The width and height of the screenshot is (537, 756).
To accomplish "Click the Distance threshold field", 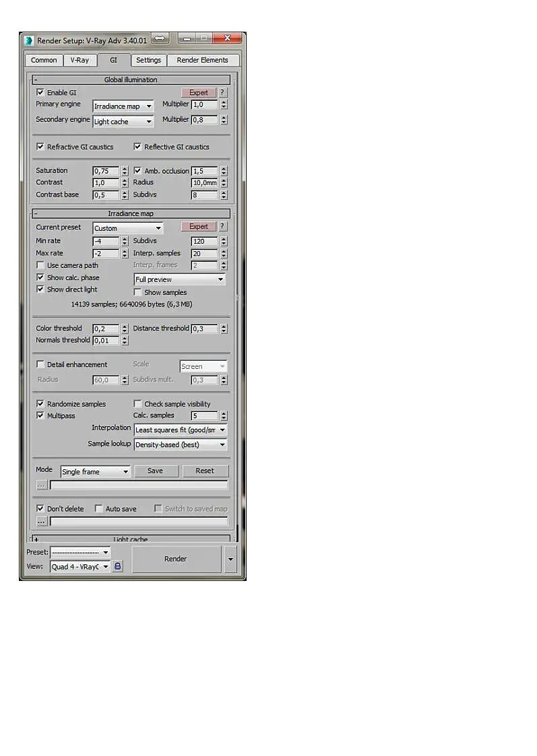I will coord(205,329).
